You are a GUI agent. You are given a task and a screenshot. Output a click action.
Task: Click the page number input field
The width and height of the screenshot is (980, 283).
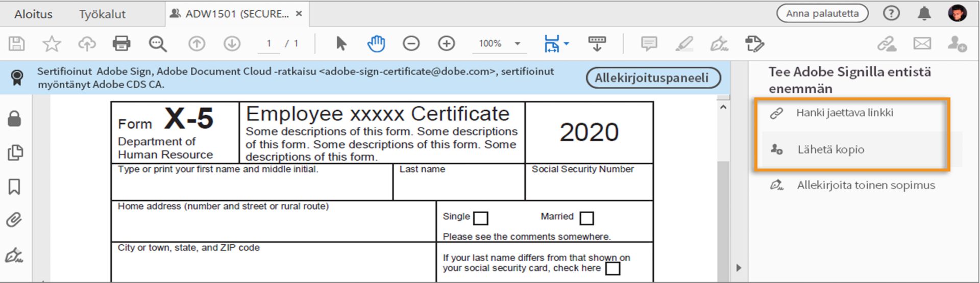[x=268, y=43]
